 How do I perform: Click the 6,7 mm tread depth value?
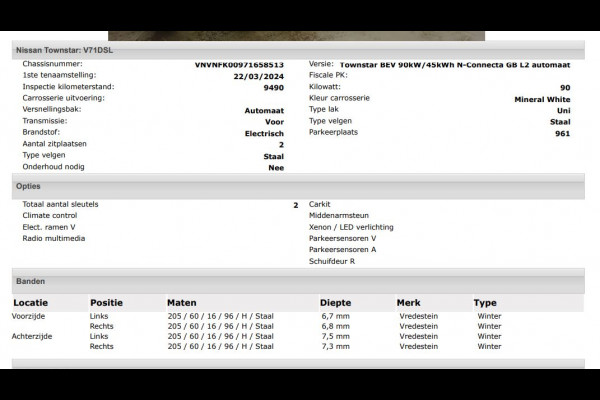(335, 316)
